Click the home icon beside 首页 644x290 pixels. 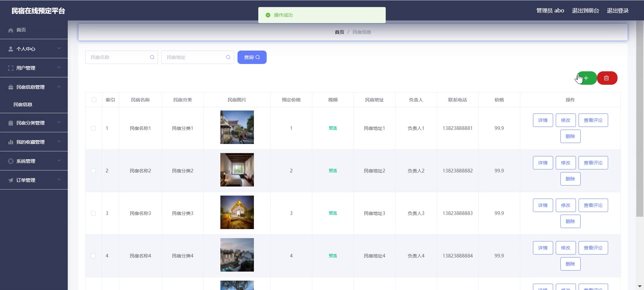(11, 30)
